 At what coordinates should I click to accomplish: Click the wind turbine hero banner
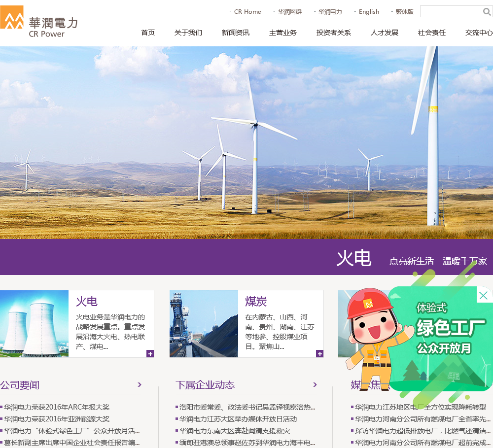(246, 142)
